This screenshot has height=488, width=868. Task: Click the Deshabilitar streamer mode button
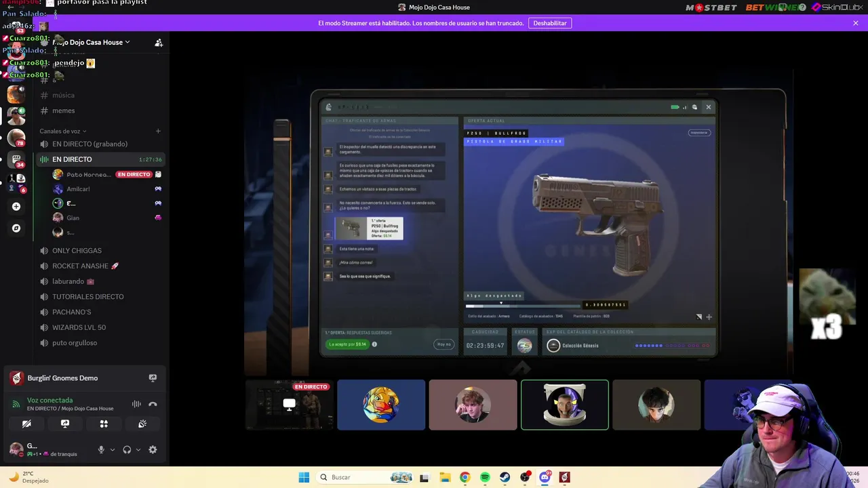pyautogui.click(x=550, y=23)
